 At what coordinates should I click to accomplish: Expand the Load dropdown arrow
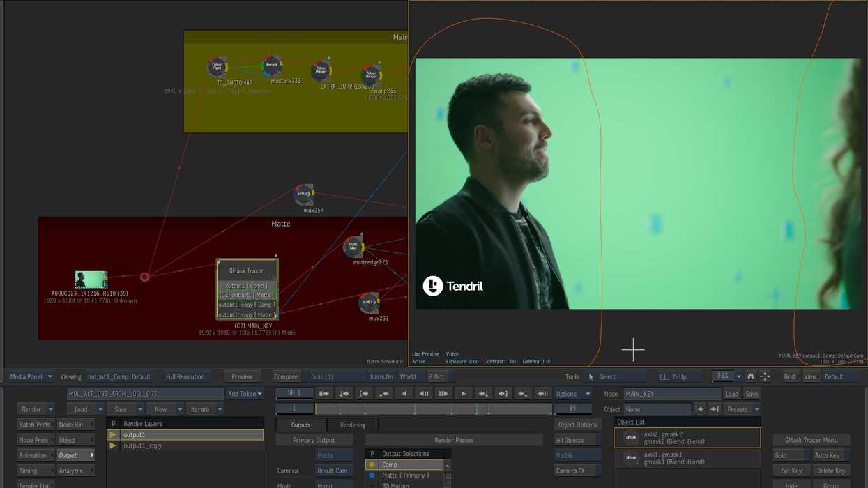[x=100, y=409]
